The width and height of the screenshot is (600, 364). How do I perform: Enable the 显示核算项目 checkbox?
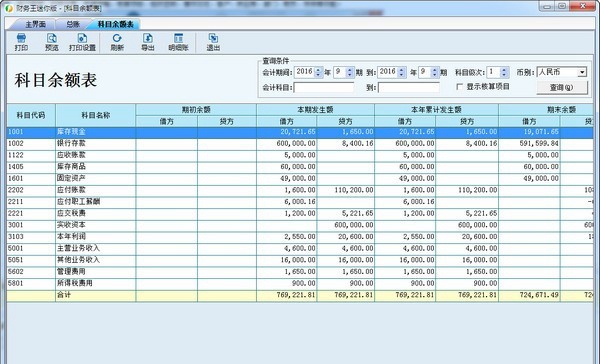460,87
